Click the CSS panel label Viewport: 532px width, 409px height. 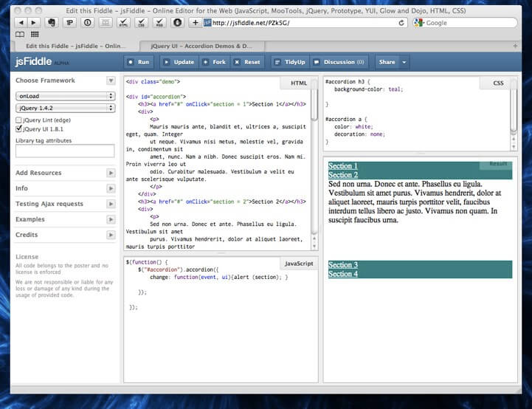(498, 83)
